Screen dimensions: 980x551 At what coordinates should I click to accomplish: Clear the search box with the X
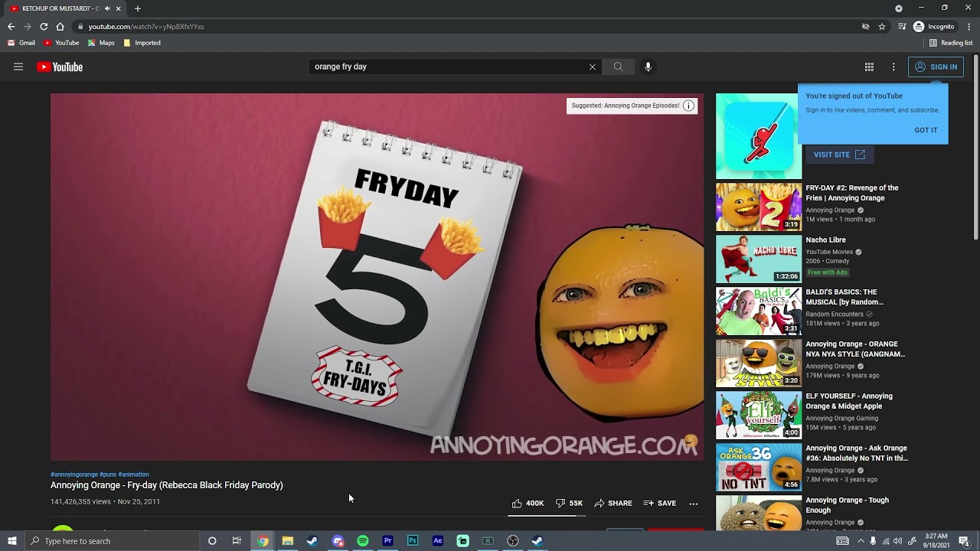click(x=592, y=67)
